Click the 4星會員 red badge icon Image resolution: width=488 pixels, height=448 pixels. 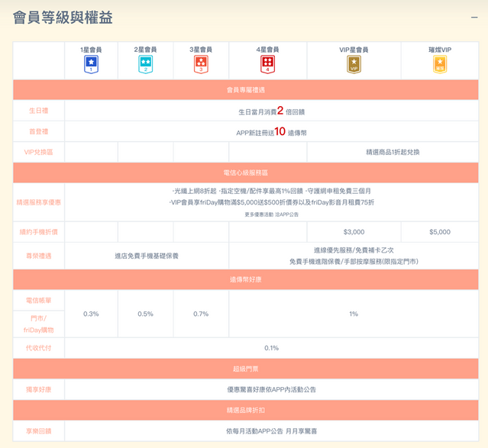pyautogui.click(x=267, y=64)
